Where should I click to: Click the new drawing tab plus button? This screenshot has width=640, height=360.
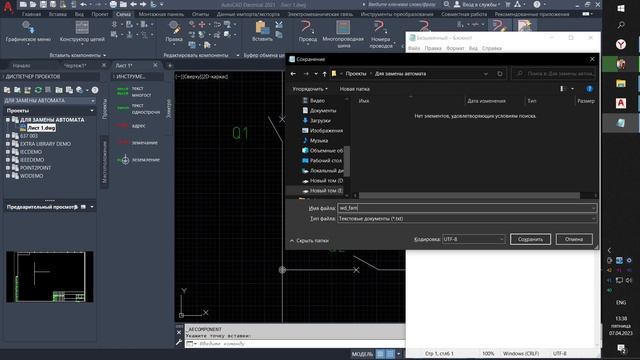coord(170,65)
